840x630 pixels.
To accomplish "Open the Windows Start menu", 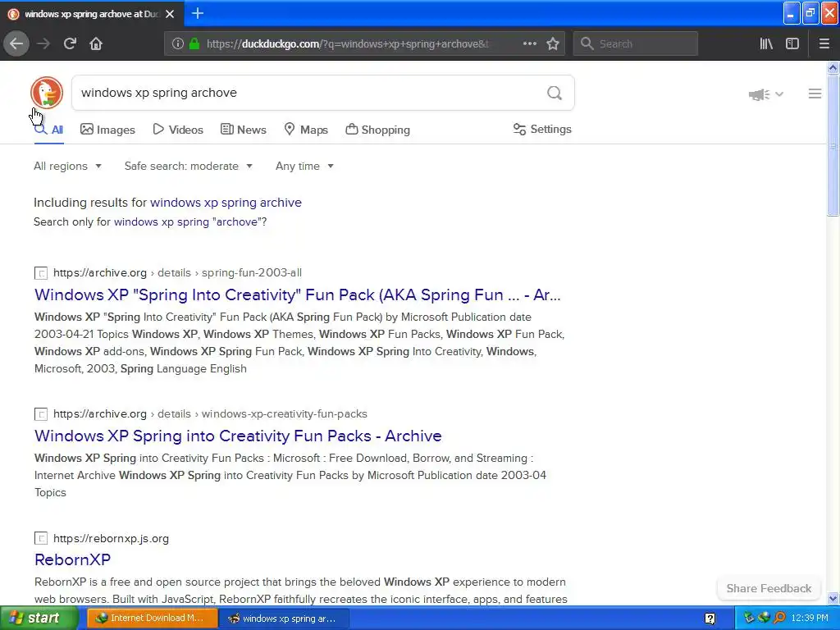I will [39, 619].
